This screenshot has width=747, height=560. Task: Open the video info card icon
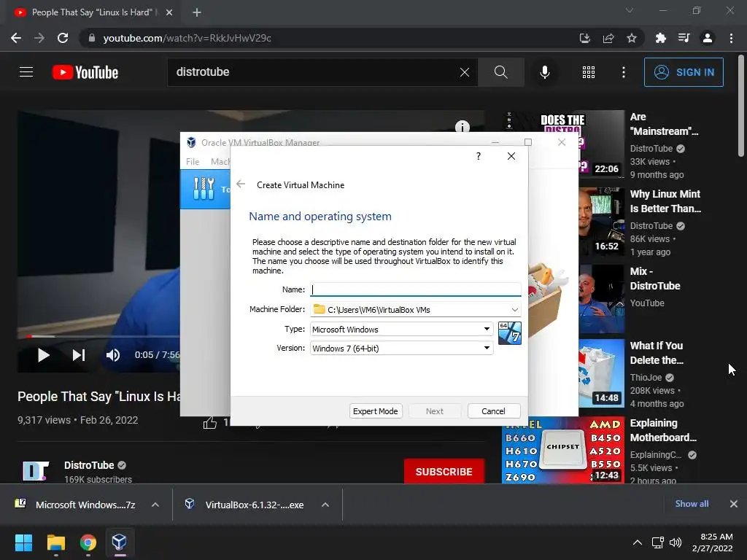pyautogui.click(x=462, y=126)
